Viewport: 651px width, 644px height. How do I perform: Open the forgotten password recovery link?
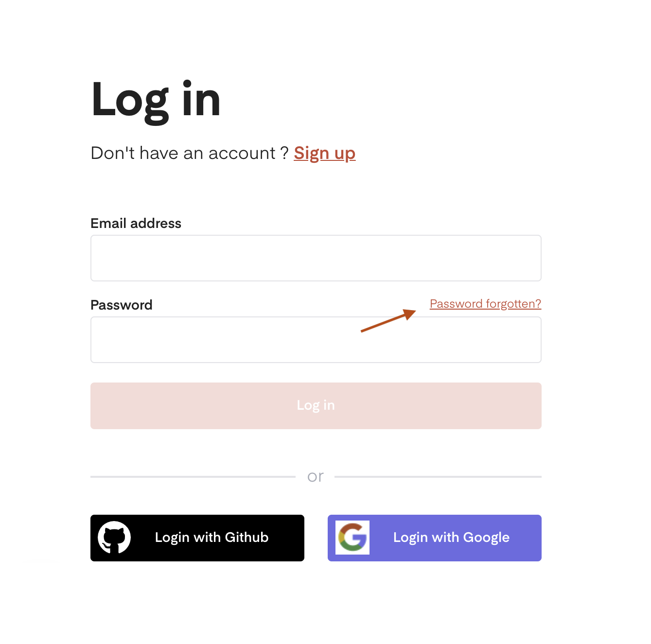click(485, 303)
